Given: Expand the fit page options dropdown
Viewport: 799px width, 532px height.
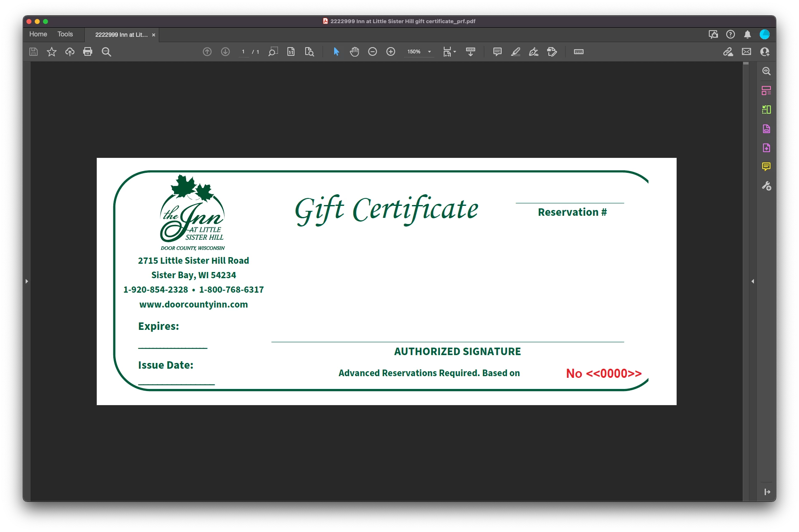Looking at the screenshot, I should (455, 52).
